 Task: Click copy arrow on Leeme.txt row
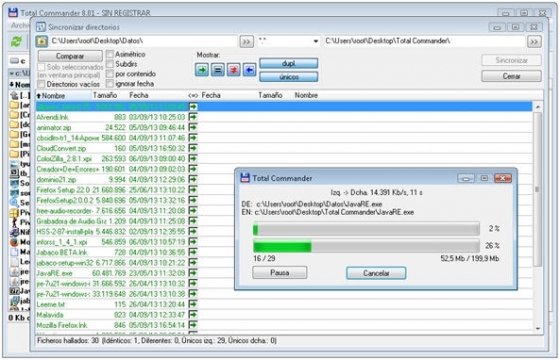click(193, 304)
